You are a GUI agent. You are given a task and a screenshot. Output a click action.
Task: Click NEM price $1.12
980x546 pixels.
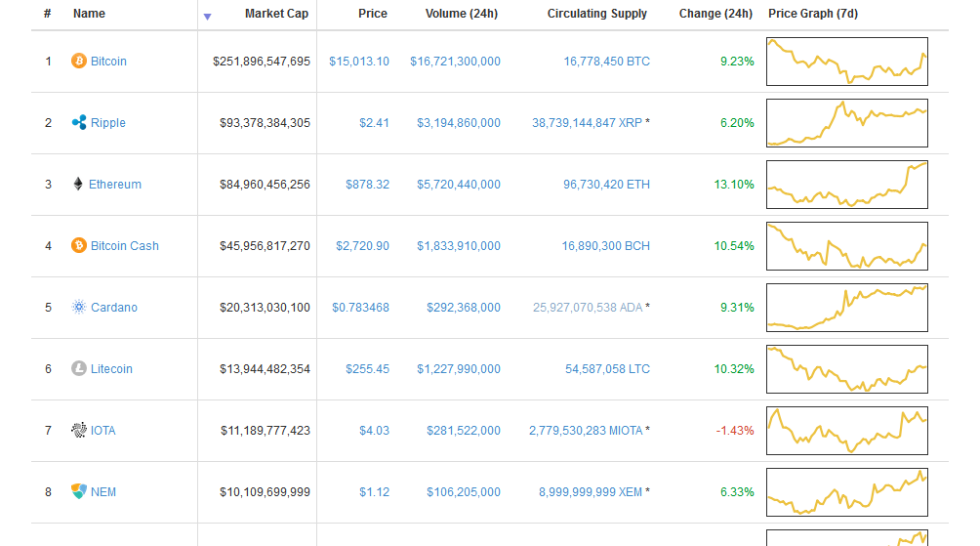(x=374, y=492)
